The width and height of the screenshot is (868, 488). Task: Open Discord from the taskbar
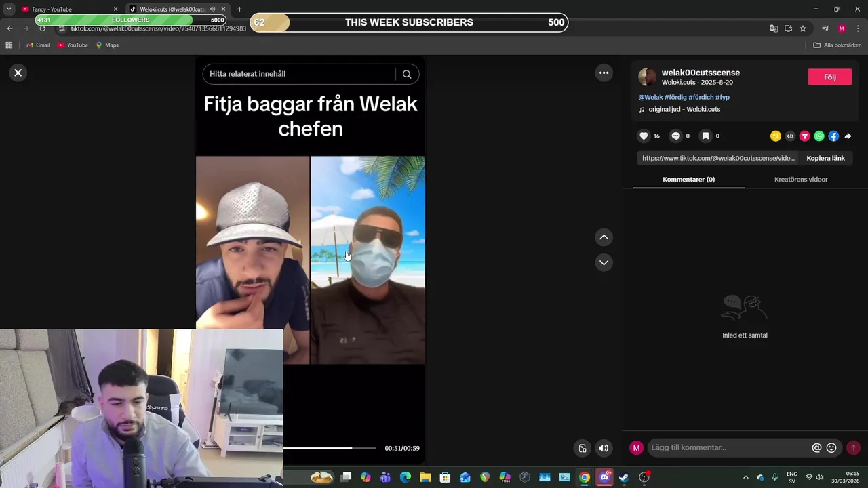click(x=604, y=477)
